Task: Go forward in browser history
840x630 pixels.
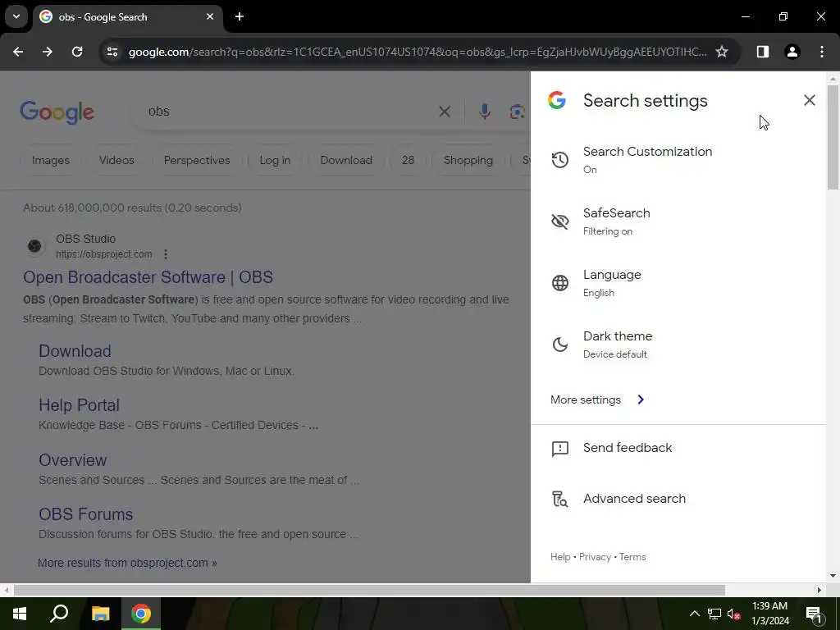Action: [48, 52]
